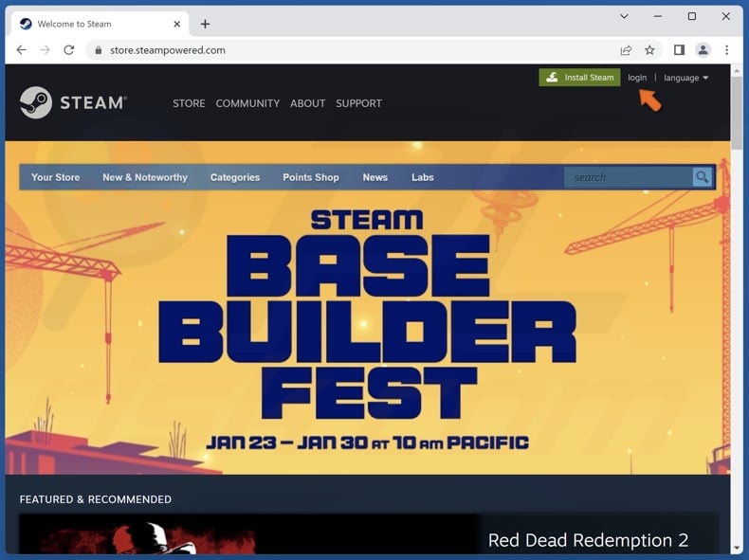This screenshot has height=560, width=749.
Task: Minimize the browser window
Action: click(x=658, y=16)
